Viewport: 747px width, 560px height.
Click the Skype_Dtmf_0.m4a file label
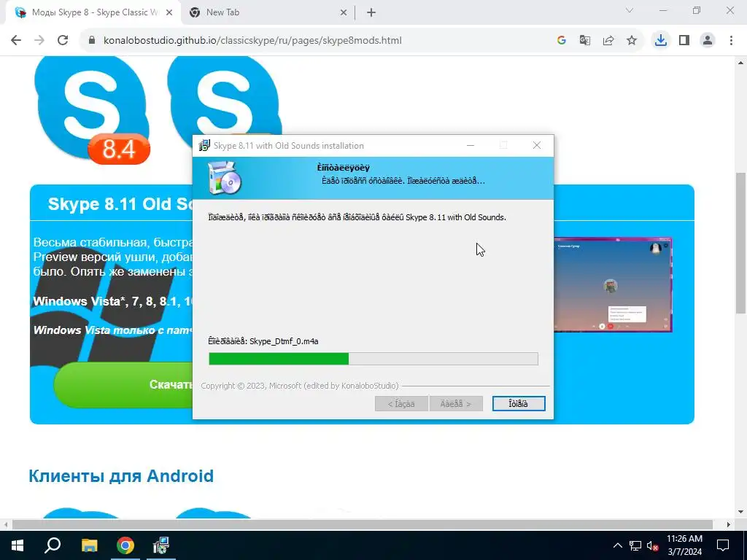tap(284, 341)
